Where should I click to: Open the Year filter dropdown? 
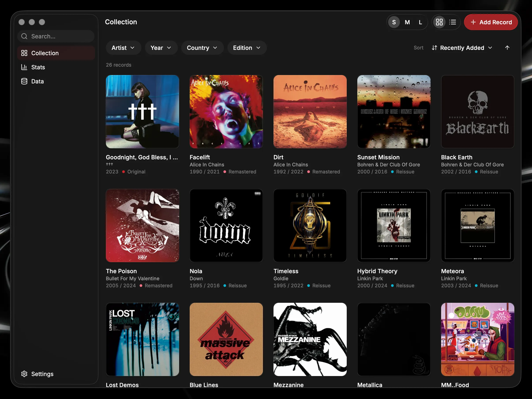pos(161,48)
